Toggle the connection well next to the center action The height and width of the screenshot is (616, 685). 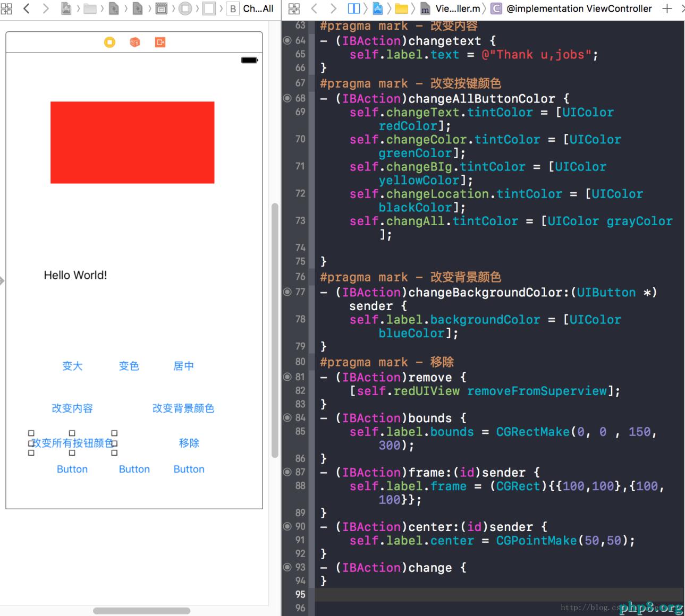286,527
